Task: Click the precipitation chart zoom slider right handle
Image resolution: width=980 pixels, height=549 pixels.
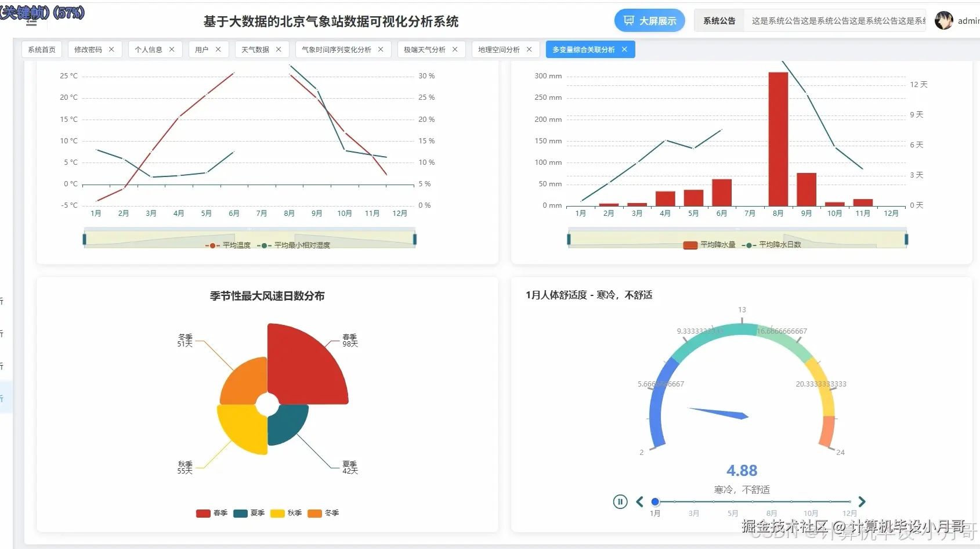Action: click(906, 239)
